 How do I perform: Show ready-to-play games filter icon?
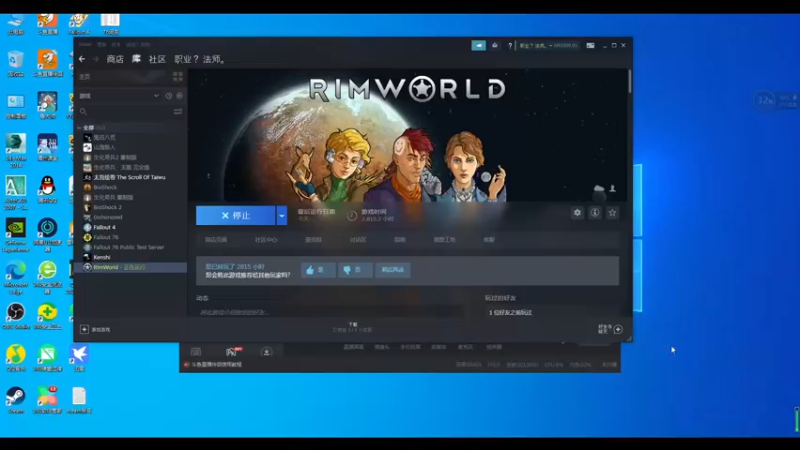point(180,96)
